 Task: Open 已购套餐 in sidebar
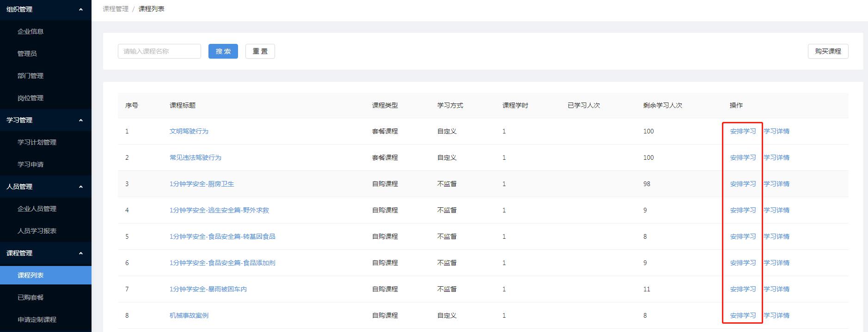31,297
